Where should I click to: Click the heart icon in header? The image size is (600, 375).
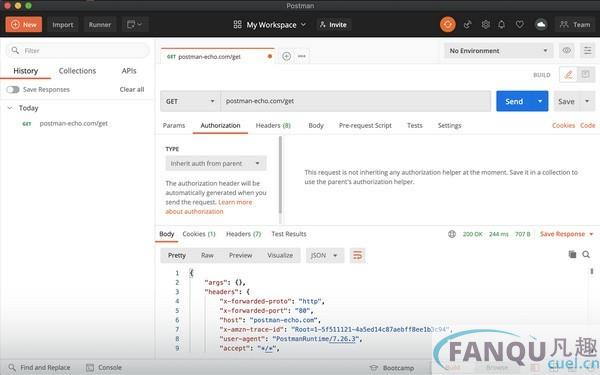coord(520,24)
